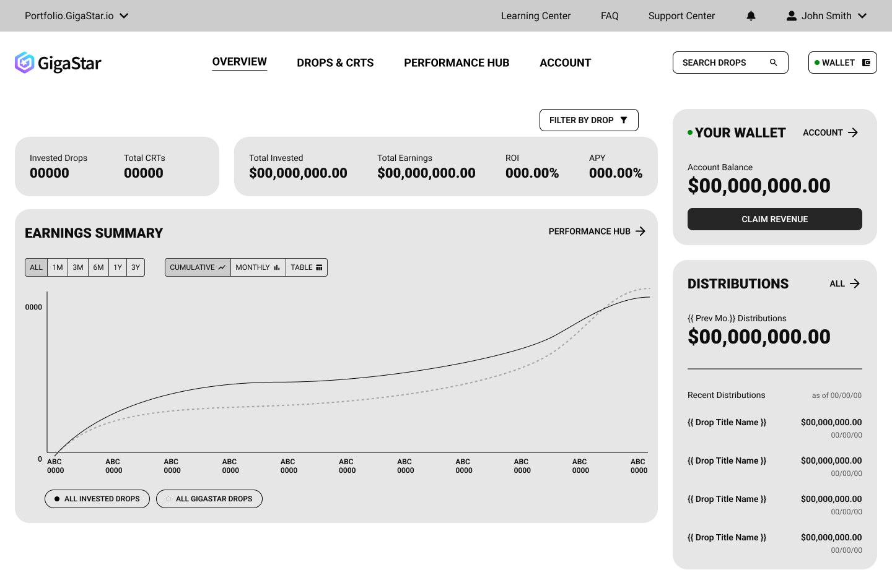Screen dimensions: 892x588
Task: Switch chart to Cumulative view
Action: pos(198,267)
